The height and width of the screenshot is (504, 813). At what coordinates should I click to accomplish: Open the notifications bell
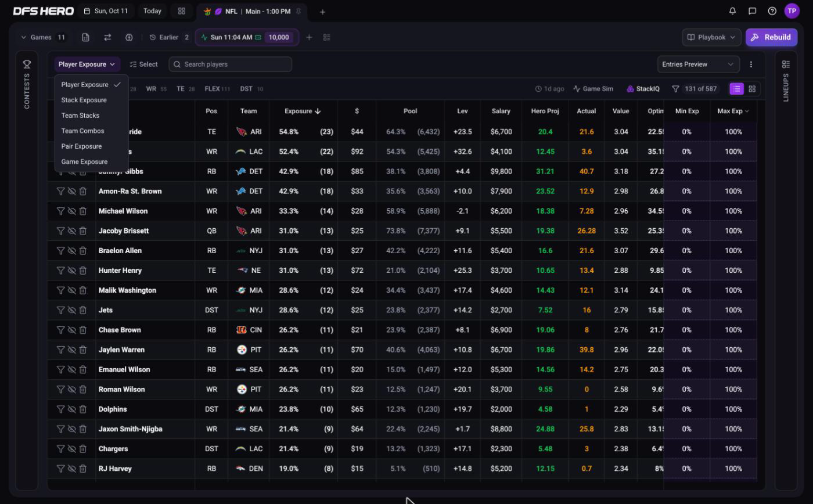tap(732, 11)
